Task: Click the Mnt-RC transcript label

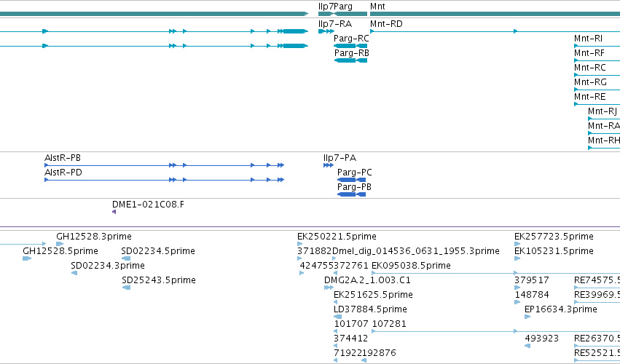Action: point(590,68)
